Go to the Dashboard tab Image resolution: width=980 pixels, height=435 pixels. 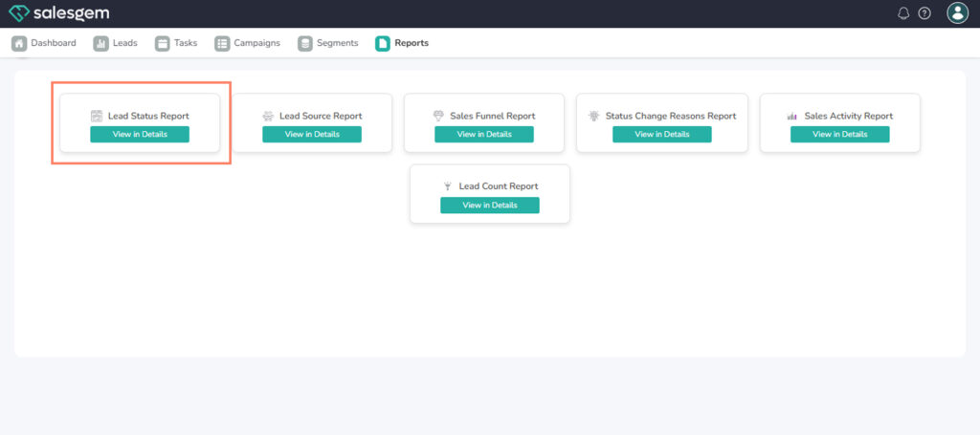click(x=44, y=43)
